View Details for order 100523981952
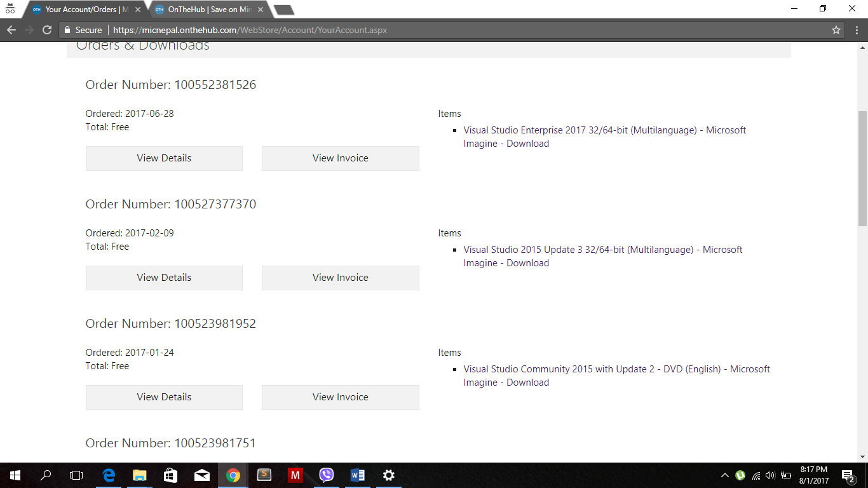868x488 pixels. [x=164, y=397]
